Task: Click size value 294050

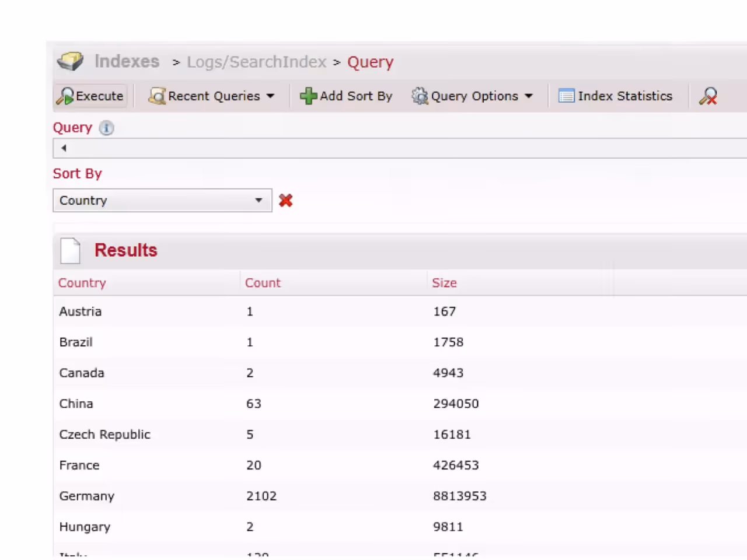Action: click(x=456, y=404)
